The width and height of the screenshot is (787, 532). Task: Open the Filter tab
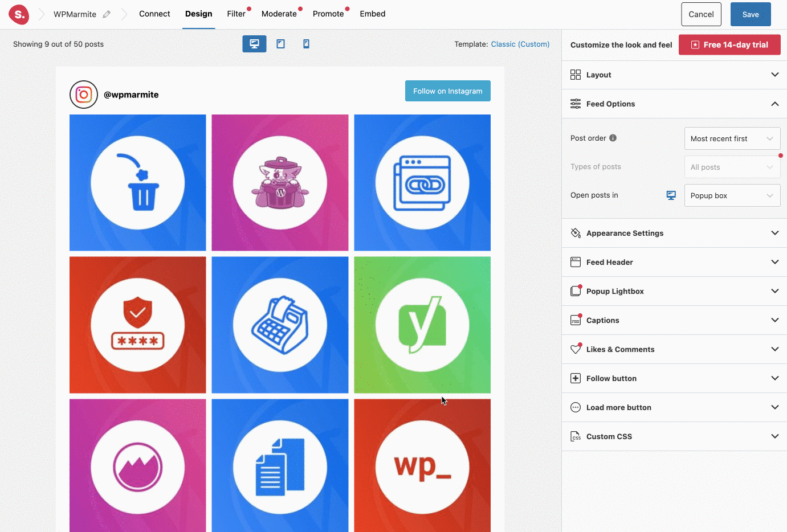[x=236, y=14]
